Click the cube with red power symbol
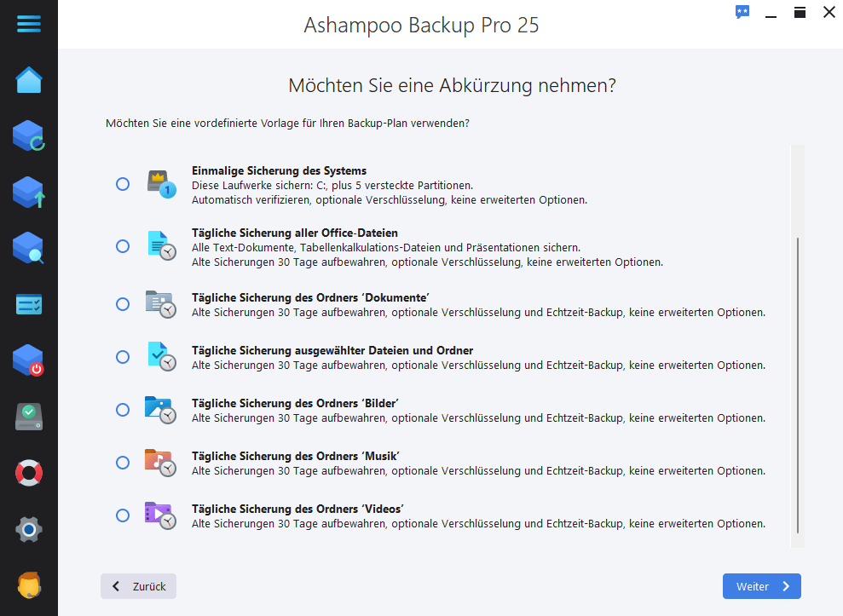The width and height of the screenshot is (843, 616). coord(29,360)
